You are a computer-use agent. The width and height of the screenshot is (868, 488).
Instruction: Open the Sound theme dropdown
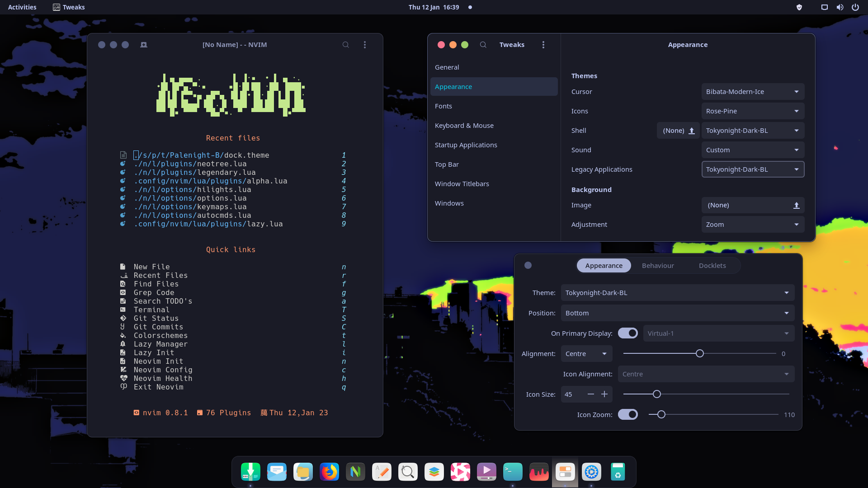753,150
